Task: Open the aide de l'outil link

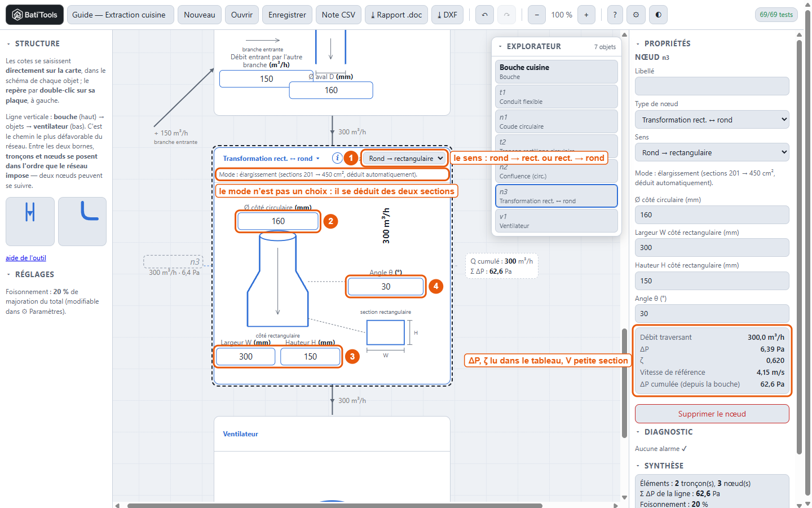Action: point(26,258)
